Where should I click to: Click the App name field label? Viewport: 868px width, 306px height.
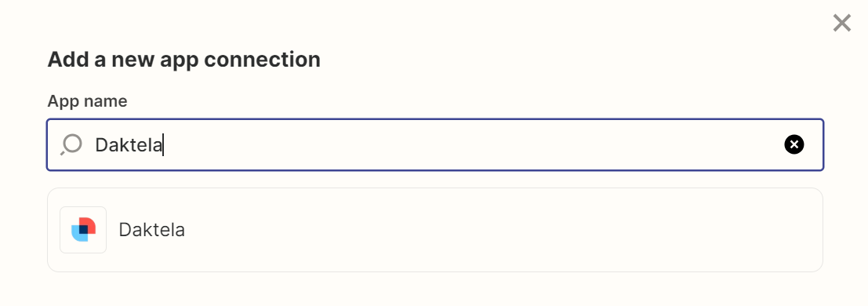pos(88,101)
